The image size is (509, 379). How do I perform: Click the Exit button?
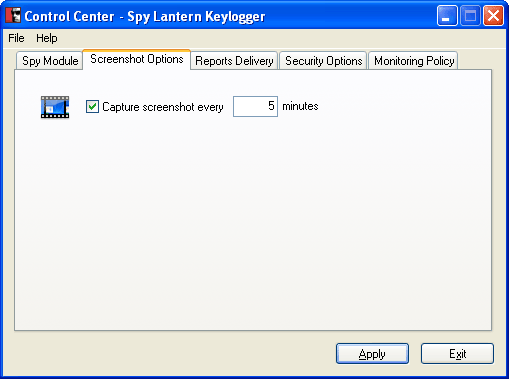click(x=457, y=353)
